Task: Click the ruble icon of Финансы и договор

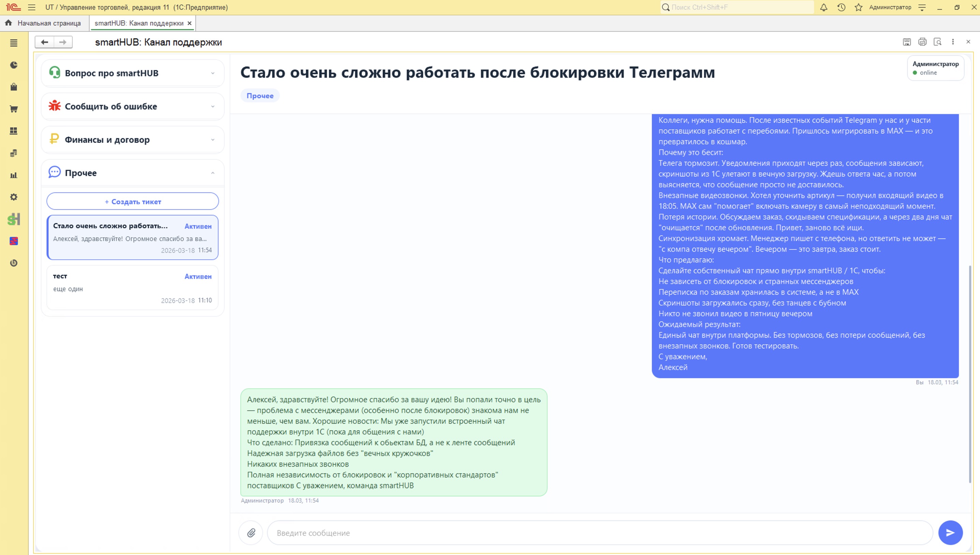Action: pyautogui.click(x=54, y=139)
